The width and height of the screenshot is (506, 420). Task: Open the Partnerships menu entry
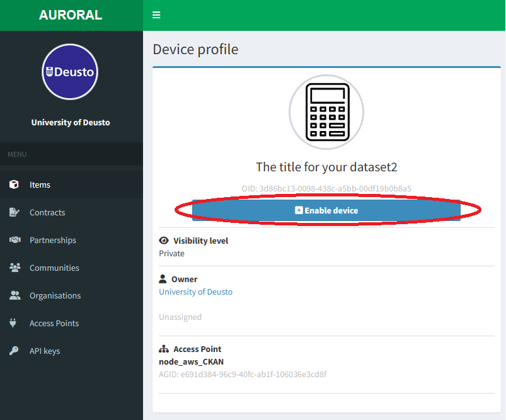[71, 240]
